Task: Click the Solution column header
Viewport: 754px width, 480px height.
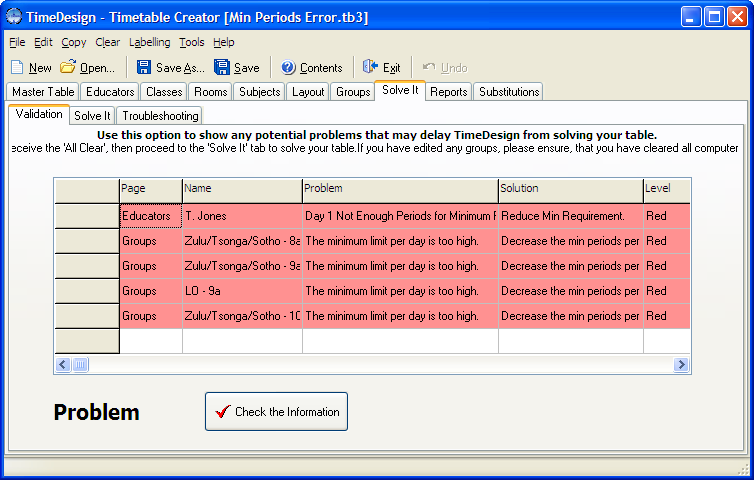Action: coord(571,190)
